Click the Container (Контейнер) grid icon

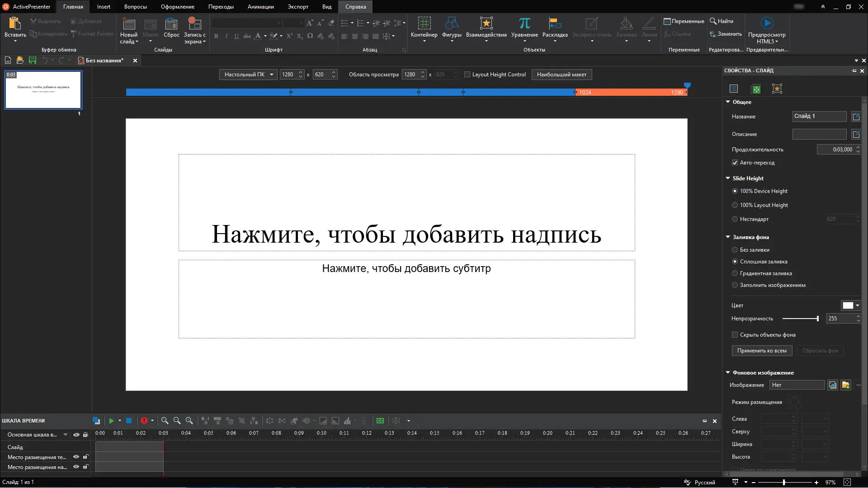pos(424,23)
